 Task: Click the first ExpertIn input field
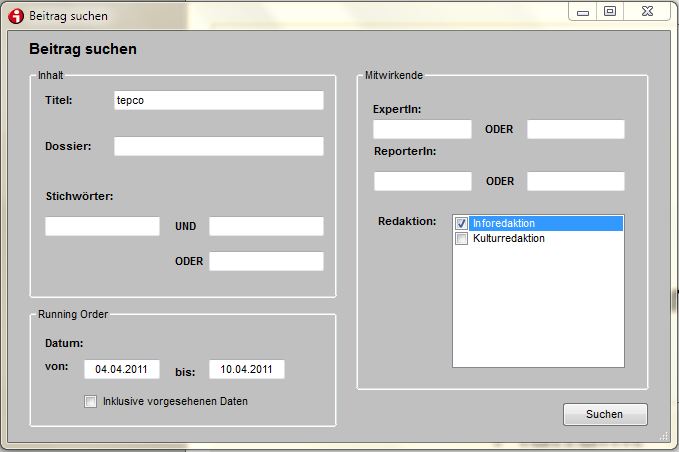(422, 129)
